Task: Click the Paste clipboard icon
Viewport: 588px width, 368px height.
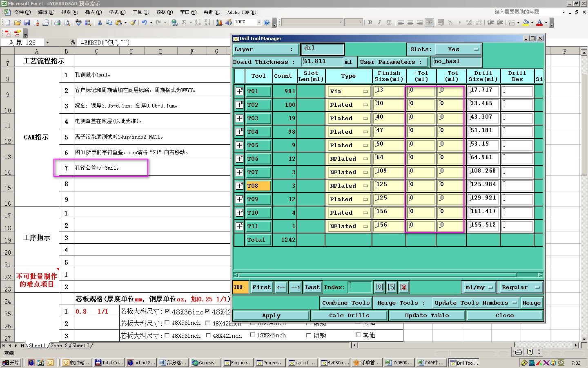Action: point(119,22)
